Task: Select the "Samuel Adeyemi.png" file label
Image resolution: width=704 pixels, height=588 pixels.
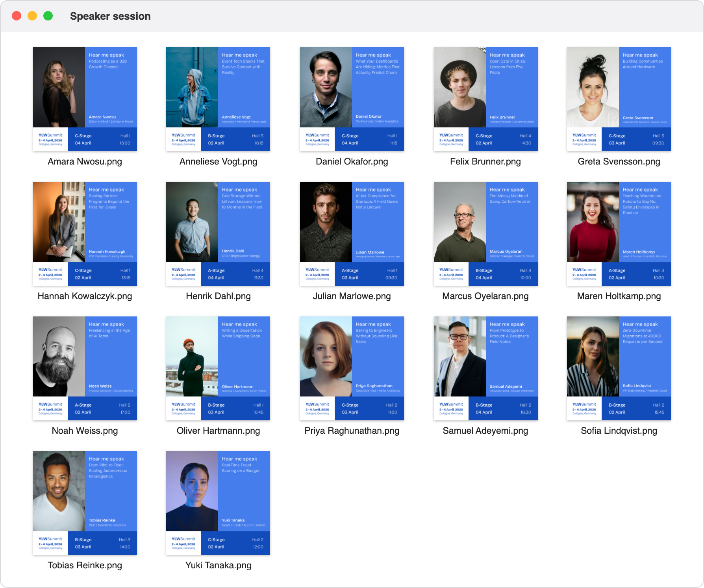Action: [485, 431]
